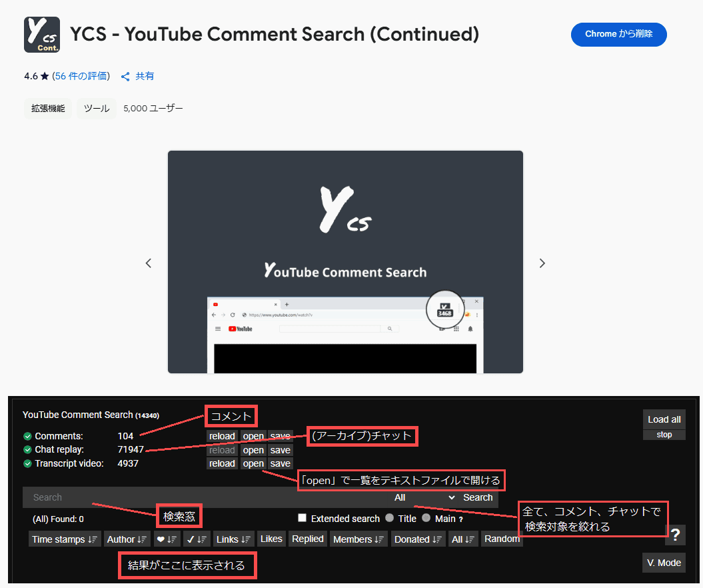The image size is (703, 588).
Task: Click the promotional screenshot thumbnail
Action: pyautogui.click(x=345, y=262)
